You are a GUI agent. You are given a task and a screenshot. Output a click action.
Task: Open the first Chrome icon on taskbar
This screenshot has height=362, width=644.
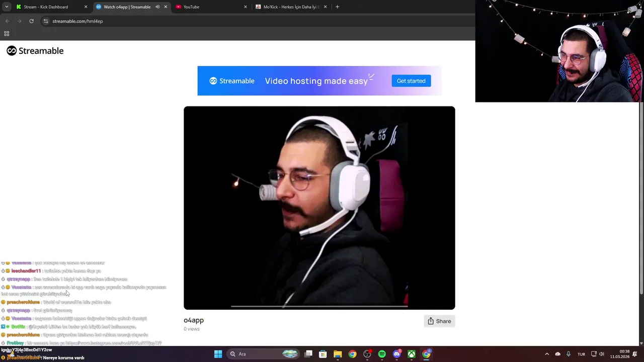(x=352, y=354)
